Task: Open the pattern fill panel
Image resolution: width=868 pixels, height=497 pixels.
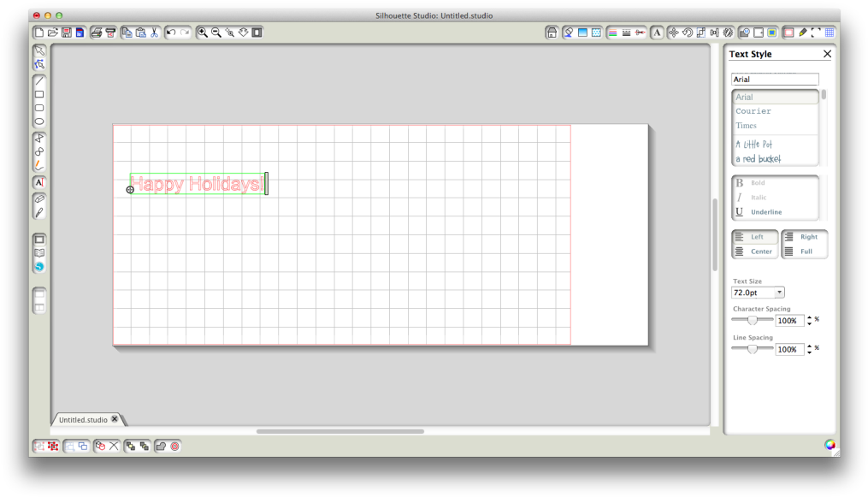Action: tap(596, 33)
